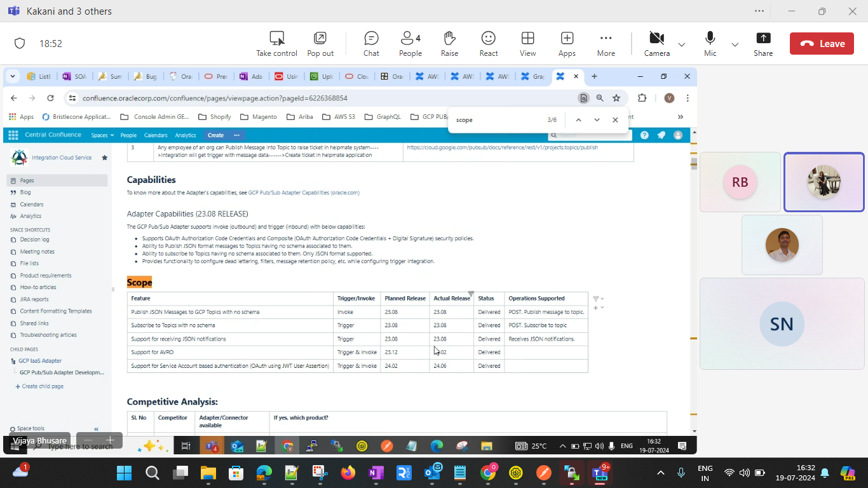Click the Create button in Confluence
The width and height of the screenshot is (868, 488).
tap(215, 135)
